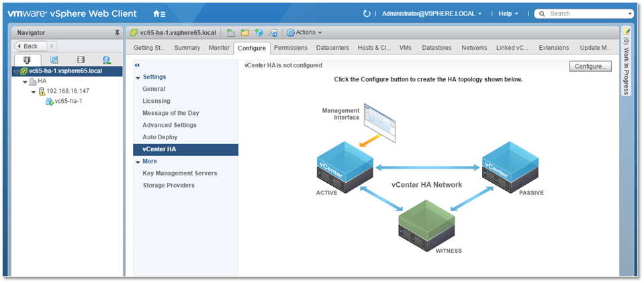The height and width of the screenshot is (283, 644).
Task: Open Advanced Settings
Action: [x=170, y=125]
